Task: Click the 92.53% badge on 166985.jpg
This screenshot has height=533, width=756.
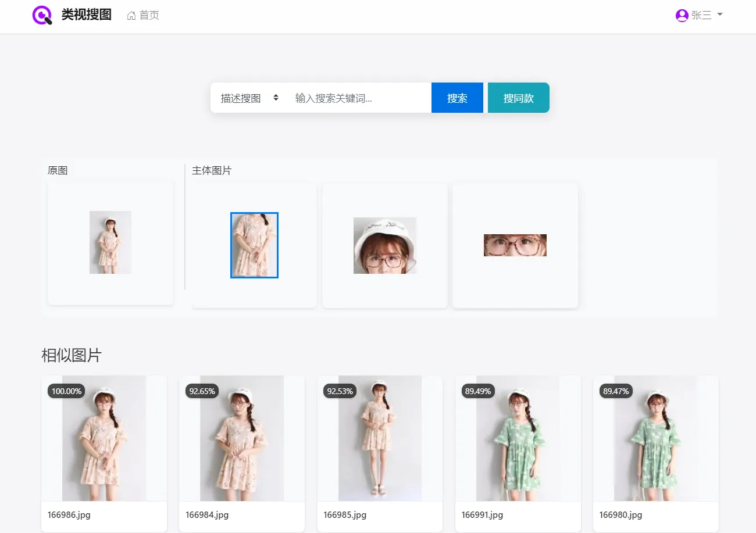Action: click(340, 391)
